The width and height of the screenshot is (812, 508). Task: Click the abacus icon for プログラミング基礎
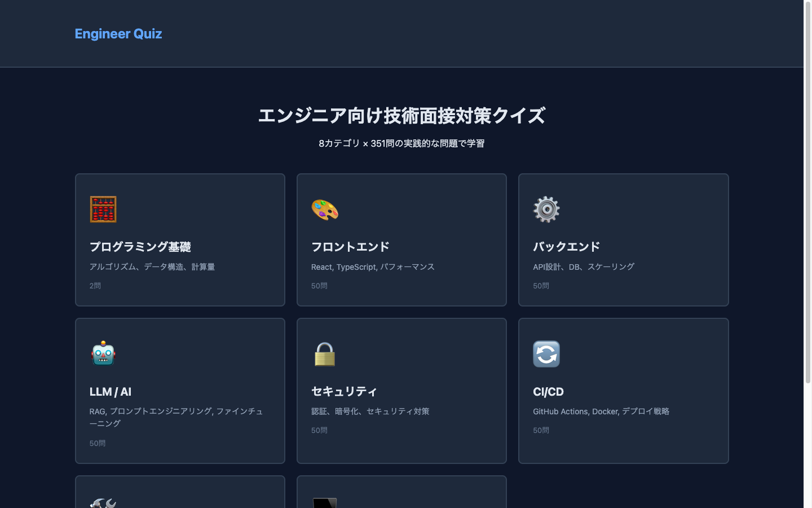tap(103, 209)
